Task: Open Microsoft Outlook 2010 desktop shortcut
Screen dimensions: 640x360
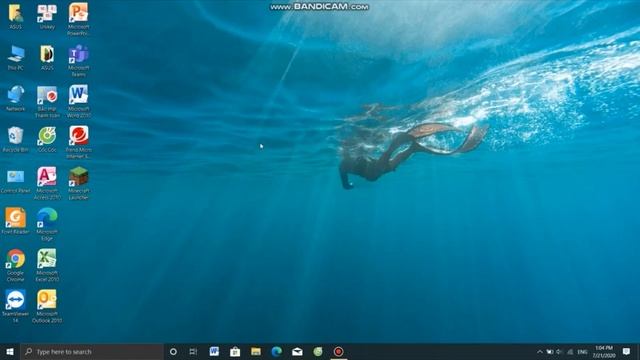Action: pos(47,306)
